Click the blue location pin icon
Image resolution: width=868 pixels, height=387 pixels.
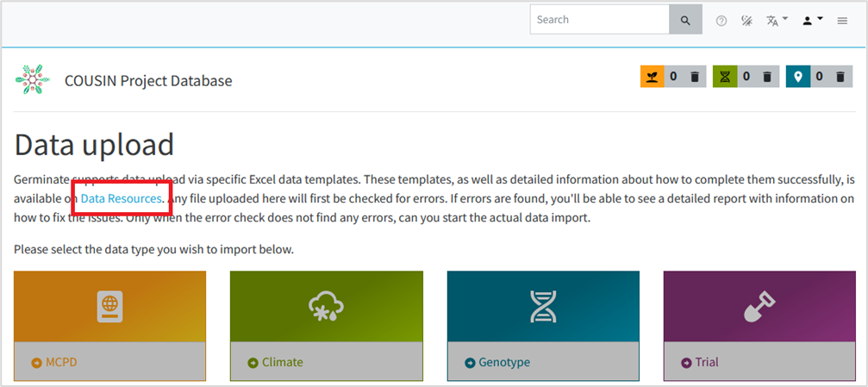point(798,77)
